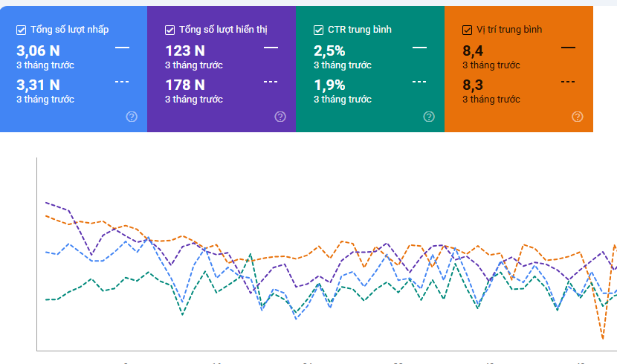Click dashed line legend beside 3,31 N
The height and width of the screenshot is (364, 617).
coord(122,82)
